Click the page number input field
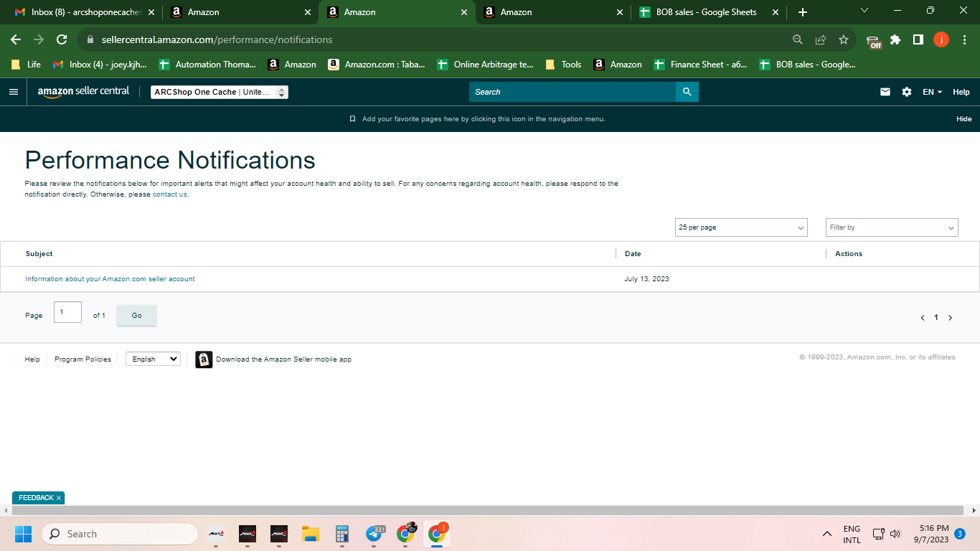The height and width of the screenshot is (551, 980). coord(67,312)
